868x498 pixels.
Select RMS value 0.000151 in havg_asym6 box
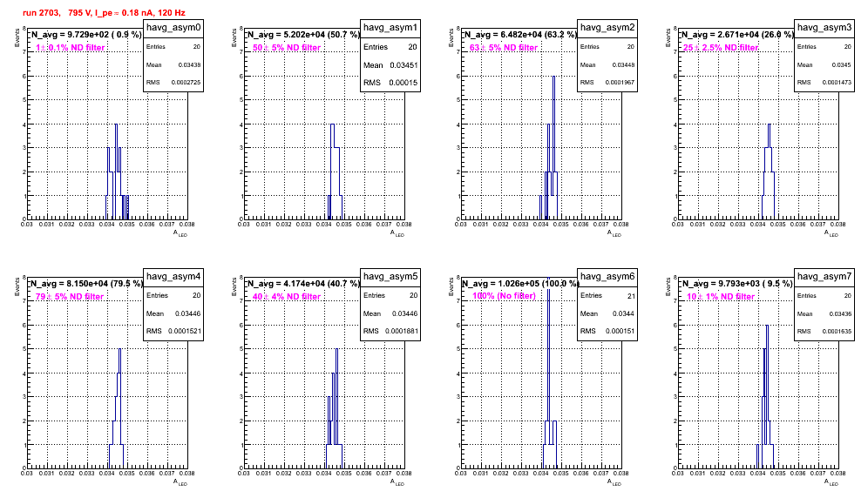coord(620,331)
